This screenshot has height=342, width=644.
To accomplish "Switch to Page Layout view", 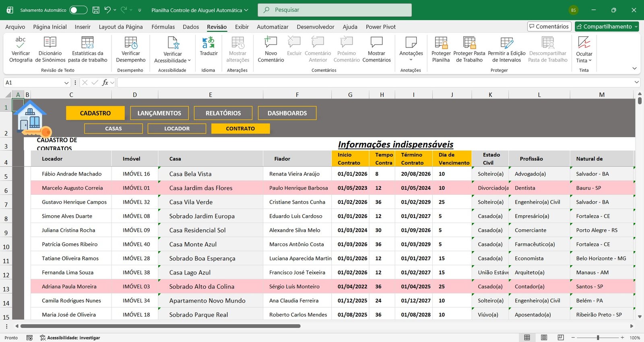I will pos(544,338).
